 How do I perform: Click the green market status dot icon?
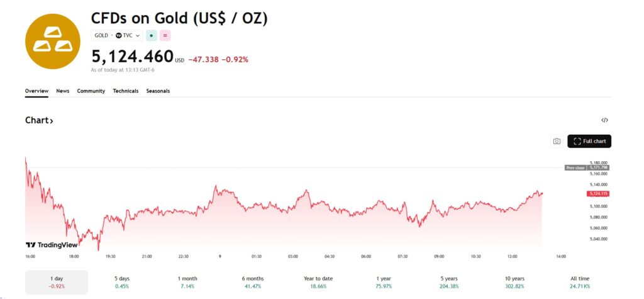tap(152, 36)
